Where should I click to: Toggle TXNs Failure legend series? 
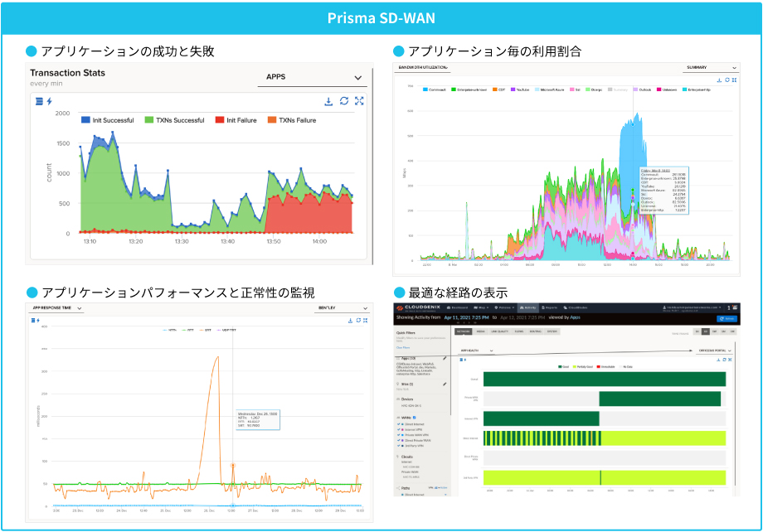point(292,120)
